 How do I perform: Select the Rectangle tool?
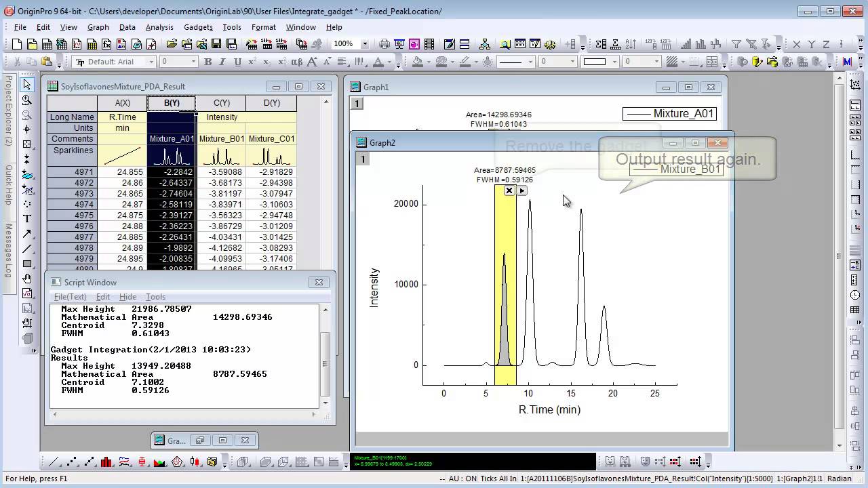(27, 264)
